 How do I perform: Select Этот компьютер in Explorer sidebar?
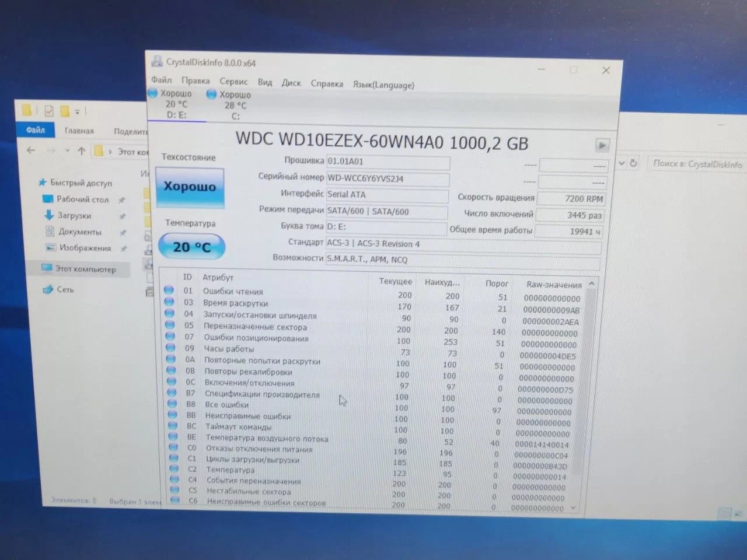tap(79, 269)
